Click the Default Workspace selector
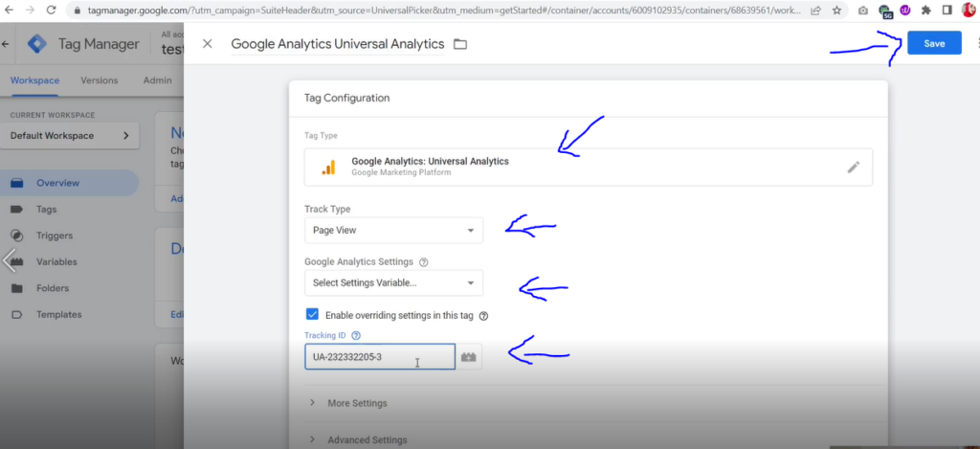 [69, 136]
